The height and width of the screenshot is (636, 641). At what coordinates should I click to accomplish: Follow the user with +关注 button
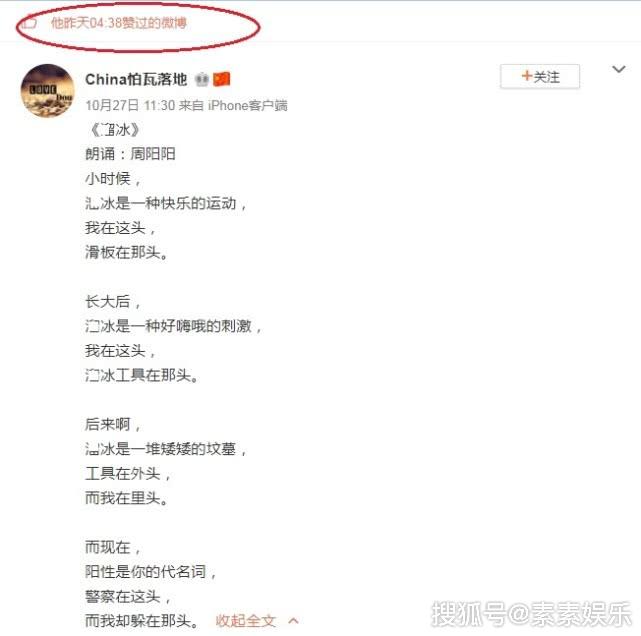click(x=540, y=76)
